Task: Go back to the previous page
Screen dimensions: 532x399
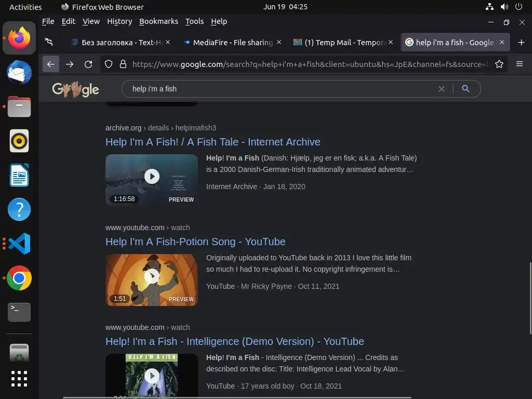Action: (51, 64)
